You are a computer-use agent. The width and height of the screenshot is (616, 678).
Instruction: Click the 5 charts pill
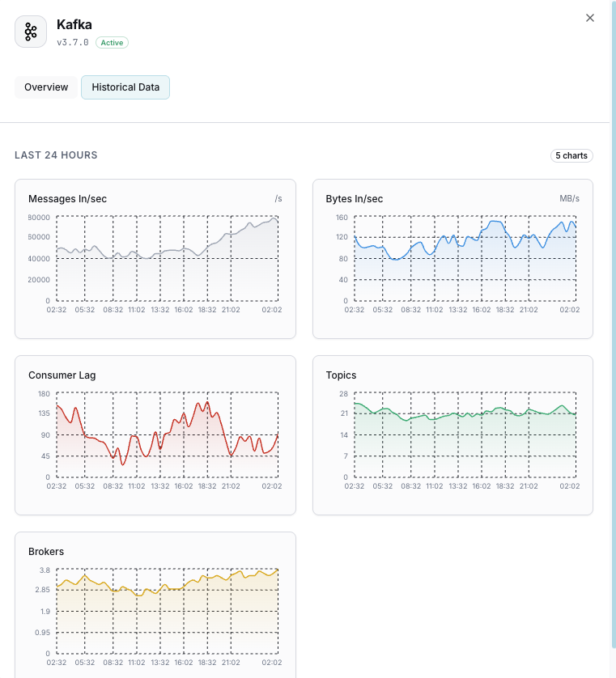(571, 155)
